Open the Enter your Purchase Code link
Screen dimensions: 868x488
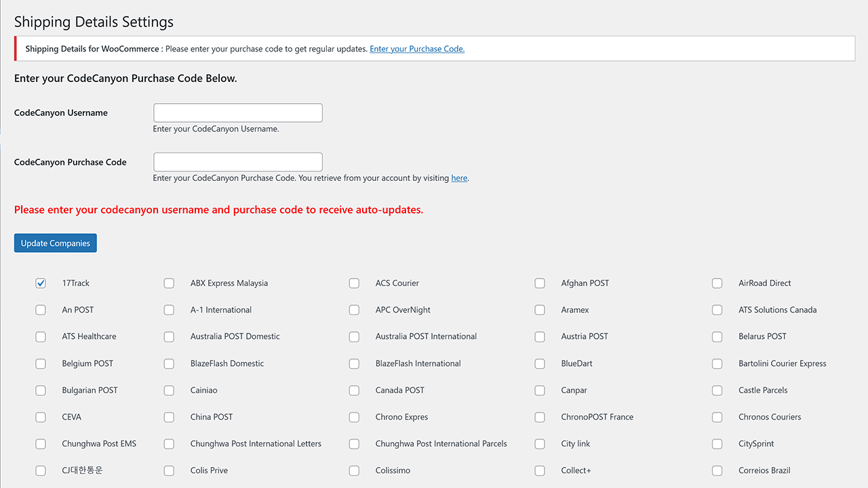tap(416, 48)
